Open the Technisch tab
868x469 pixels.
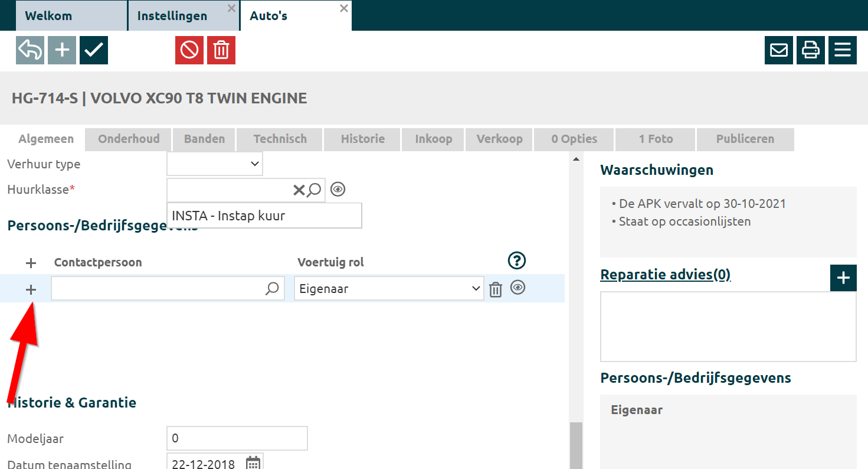click(x=280, y=139)
